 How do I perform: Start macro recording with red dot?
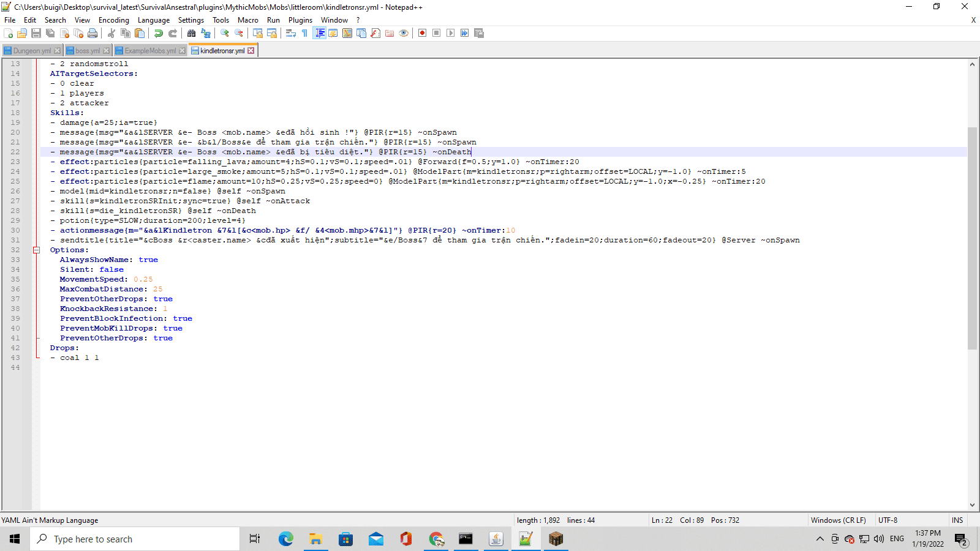click(x=423, y=33)
